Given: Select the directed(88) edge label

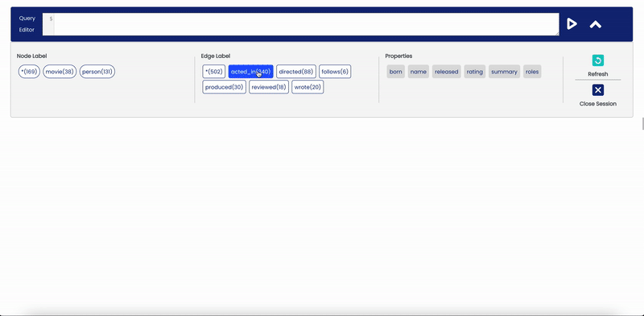Looking at the screenshot, I should [296, 72].
